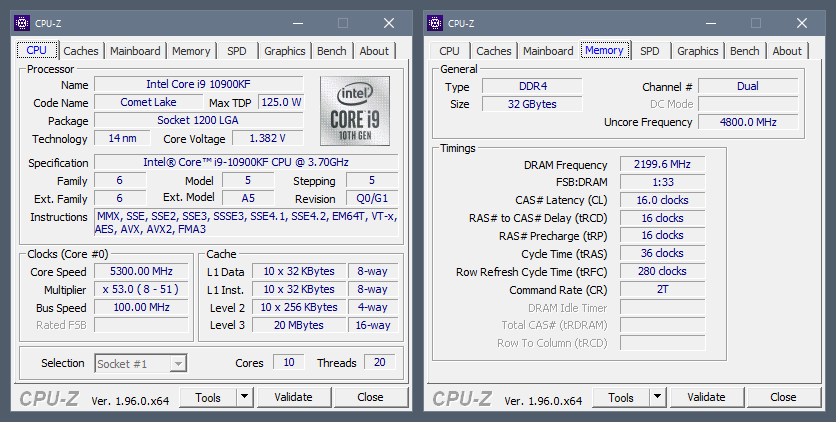Open Mainboard tab in left CPU-Z window
The height and width of the screenshot is (422, 836).
tap(135, 51)
